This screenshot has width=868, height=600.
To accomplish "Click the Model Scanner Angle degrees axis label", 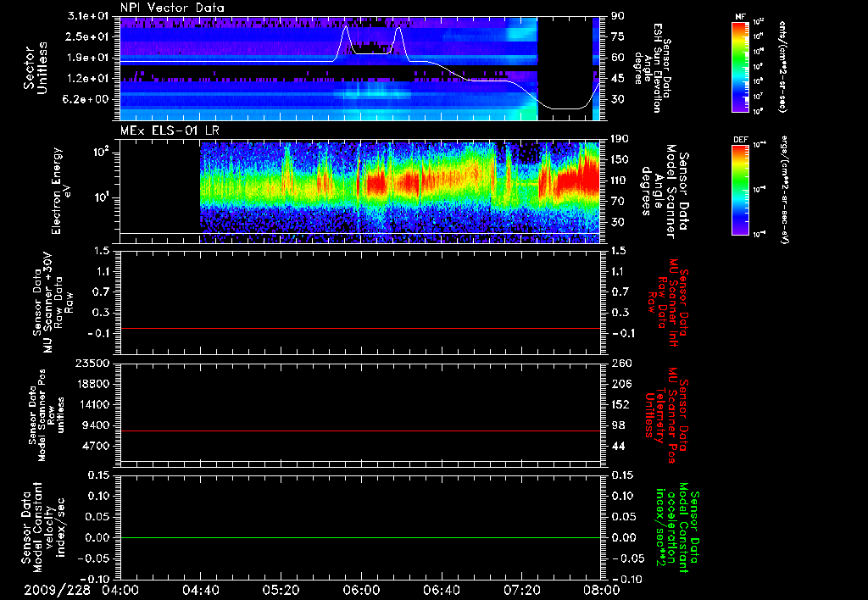I will (x=665, y=191).
